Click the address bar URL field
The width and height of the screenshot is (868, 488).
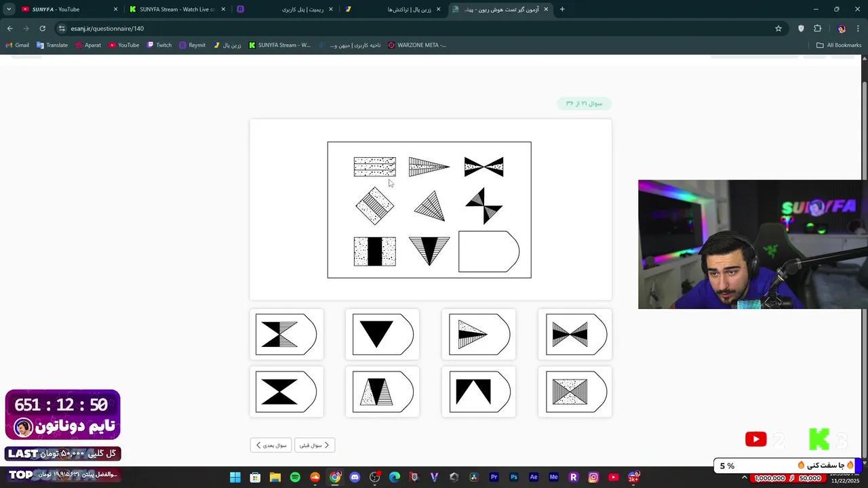(x=420, y=28)
